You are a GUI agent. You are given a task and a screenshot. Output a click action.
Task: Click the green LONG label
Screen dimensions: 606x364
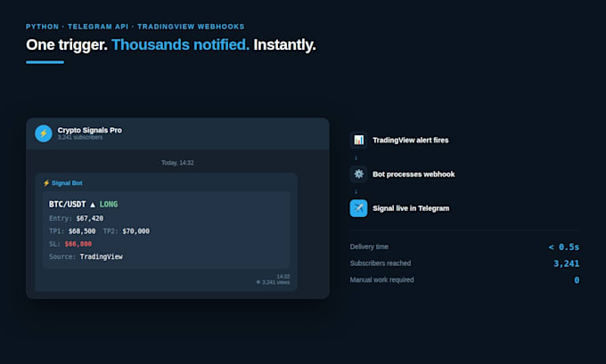(x=109, y=204)
